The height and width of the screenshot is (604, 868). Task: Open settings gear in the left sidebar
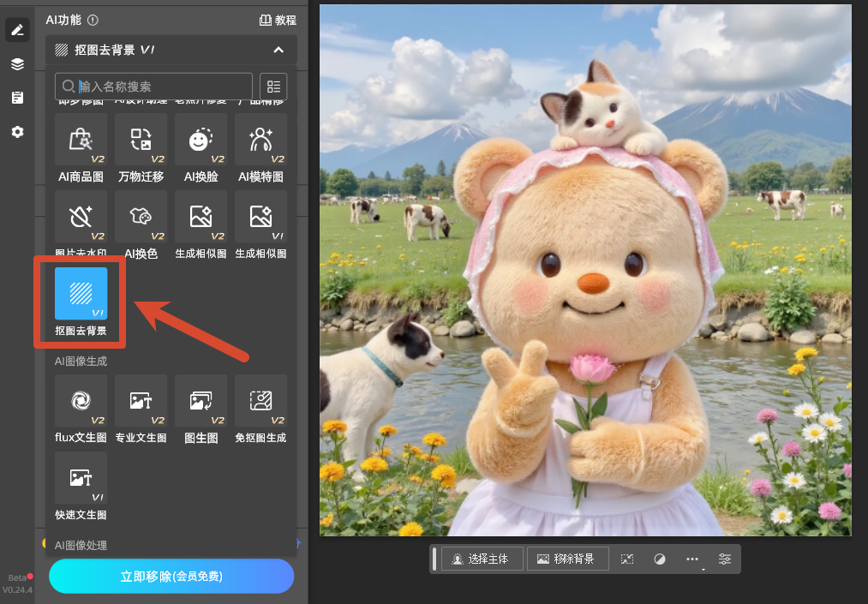(17, 132)
